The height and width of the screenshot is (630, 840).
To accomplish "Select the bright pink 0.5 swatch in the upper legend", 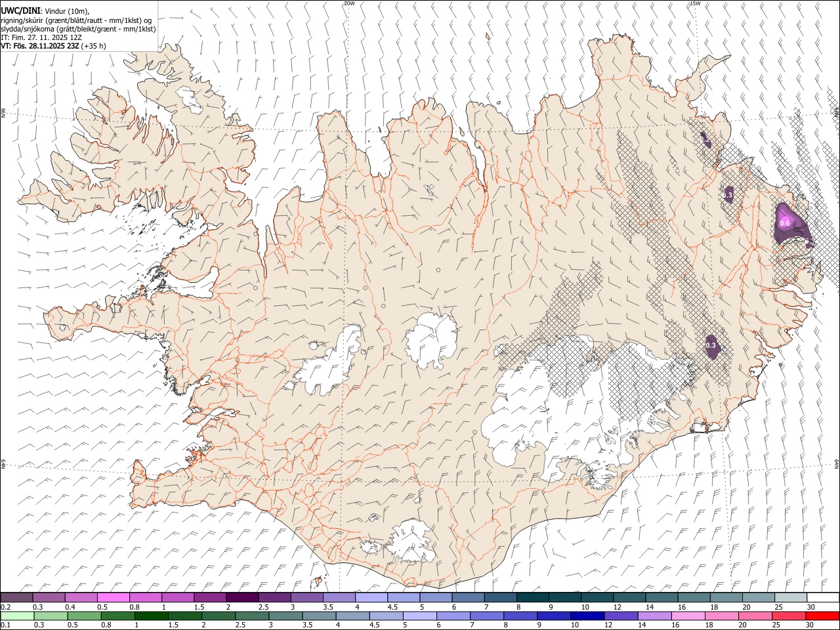I will [114, 597].
